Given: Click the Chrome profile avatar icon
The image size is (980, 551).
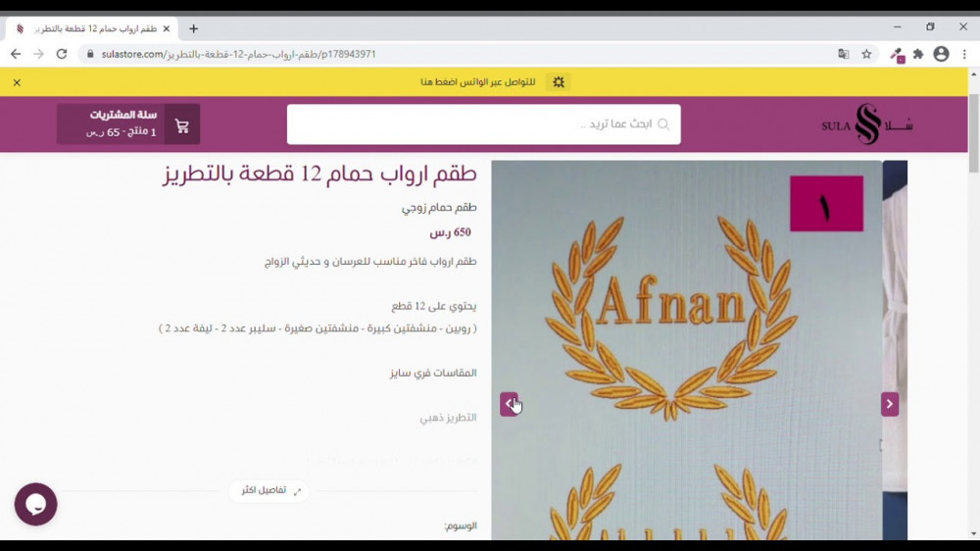Looking at the screenshot, I should (941, 55).
